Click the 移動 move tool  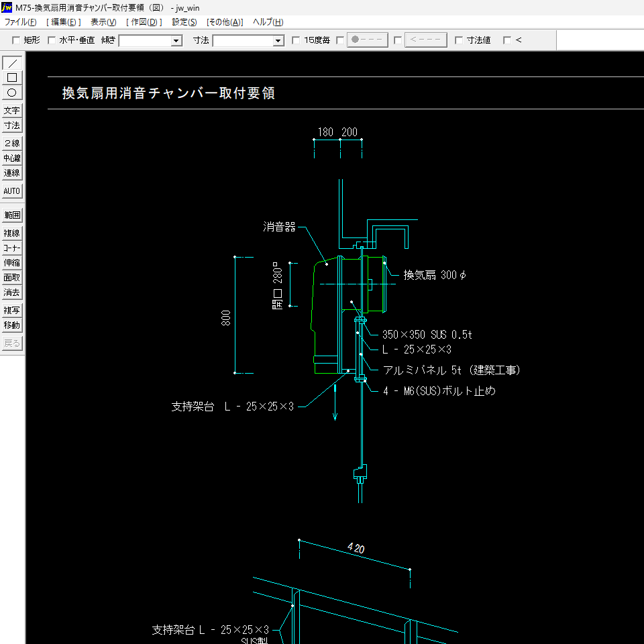(12, 325)
